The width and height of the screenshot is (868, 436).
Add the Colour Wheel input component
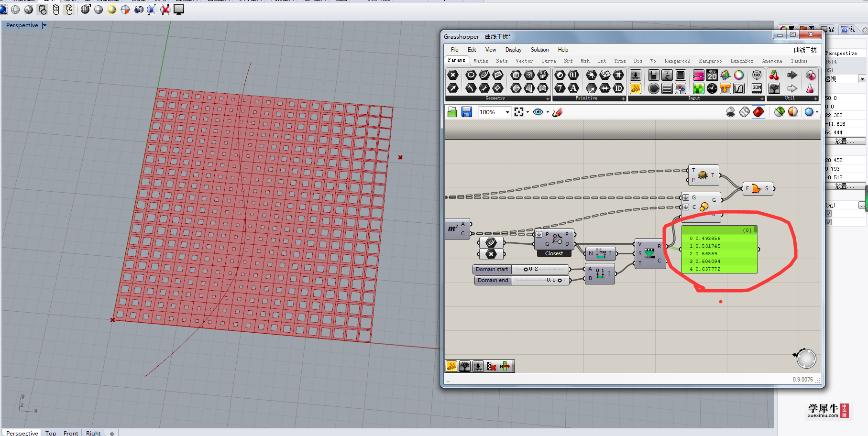739,75
